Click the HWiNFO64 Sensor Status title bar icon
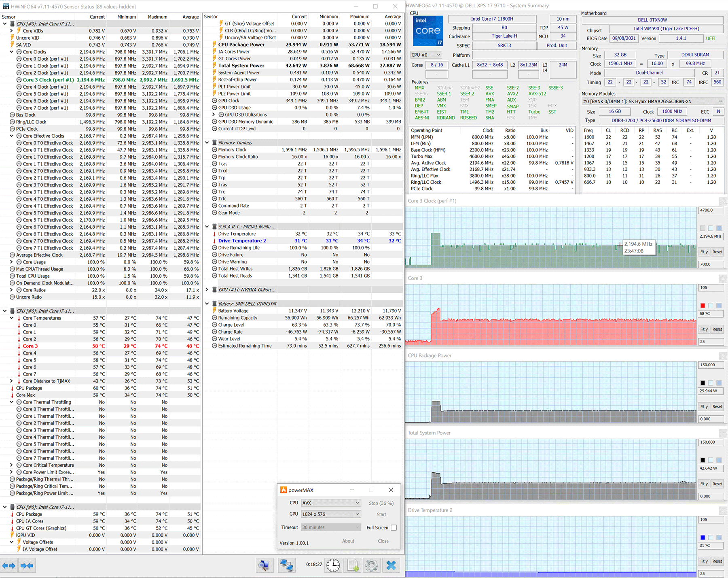This screenshot has height=578, width=728. point(6,6)
